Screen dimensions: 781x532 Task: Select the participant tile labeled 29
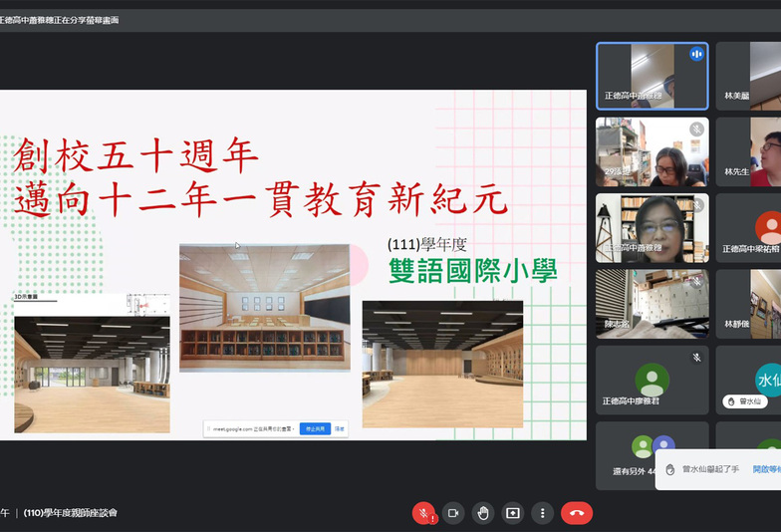(x=651, y=151)
